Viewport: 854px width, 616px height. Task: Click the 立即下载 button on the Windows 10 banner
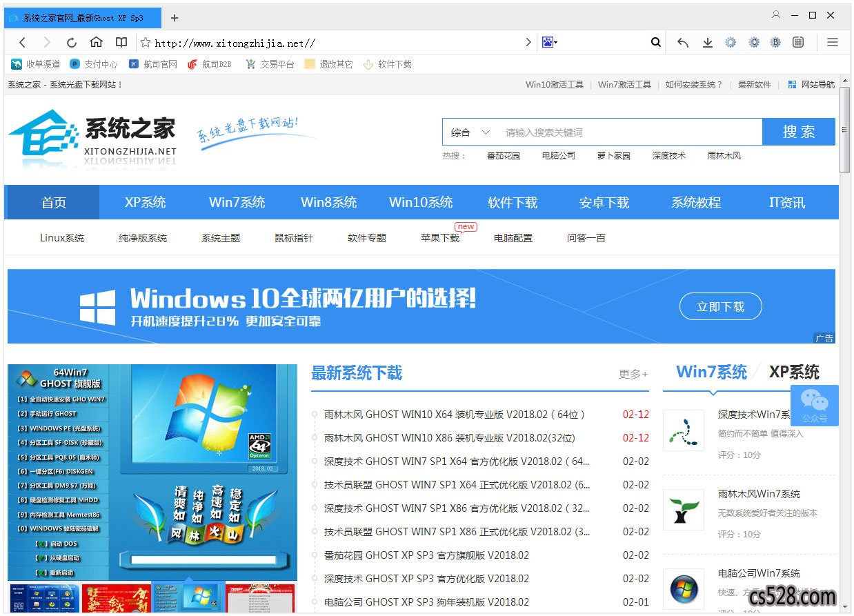[721, 307]
